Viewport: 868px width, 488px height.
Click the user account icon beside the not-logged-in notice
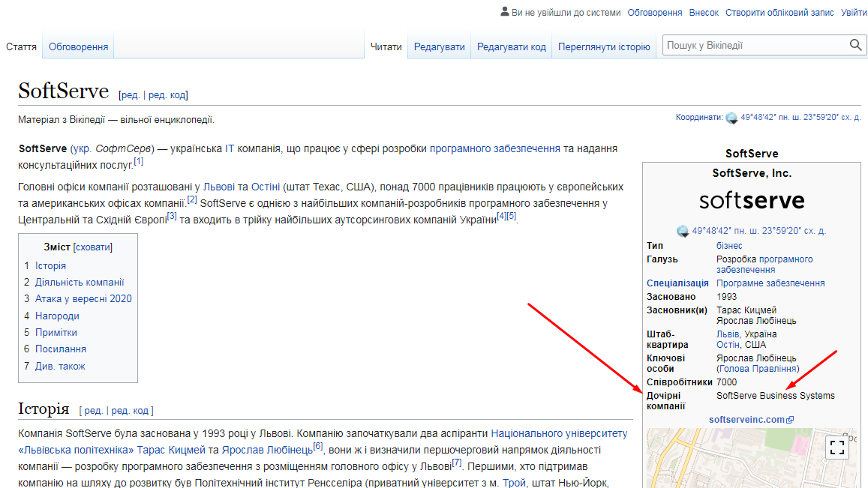[504, 12]
